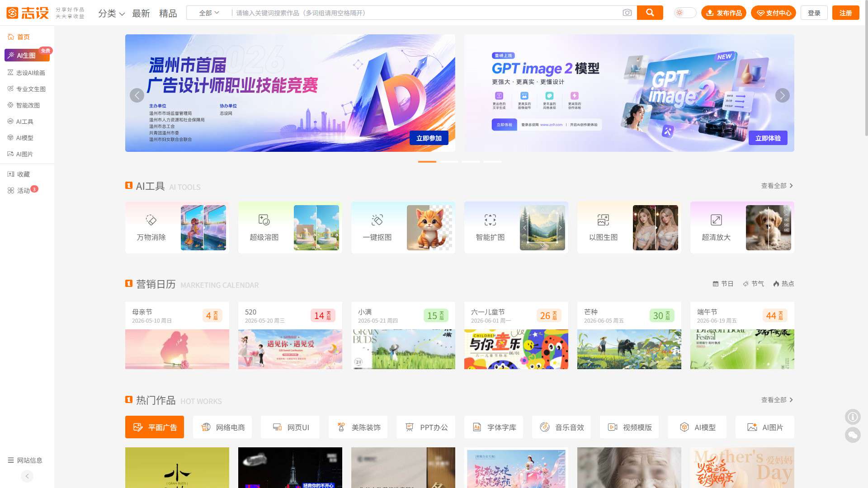The width and height of the screenshot is (868, 488).
Task: Open the 端午节 calendar card
Action: click(x=742, y=335)
